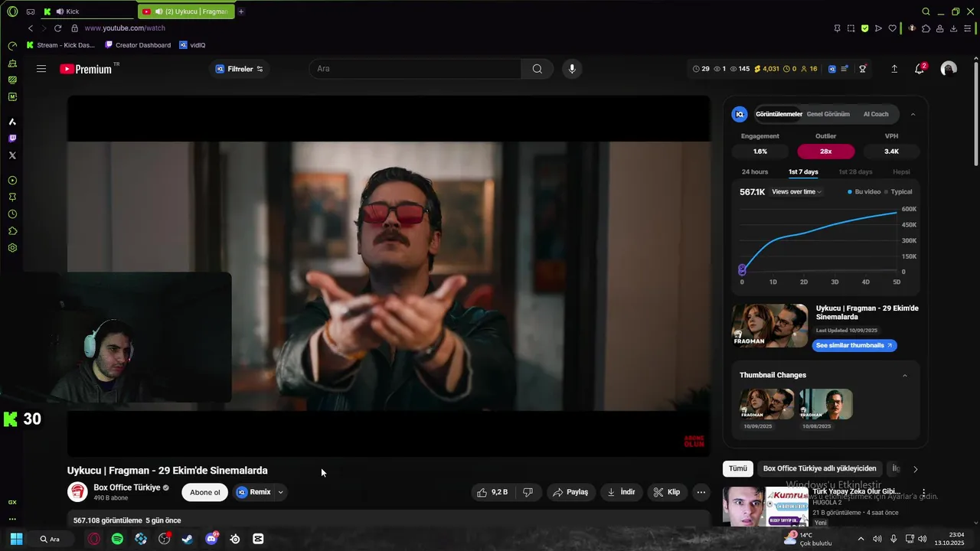Open Steam from the Windows taskbar
The height and width of the screenshot is (551, 980).
tap(188, 539)
